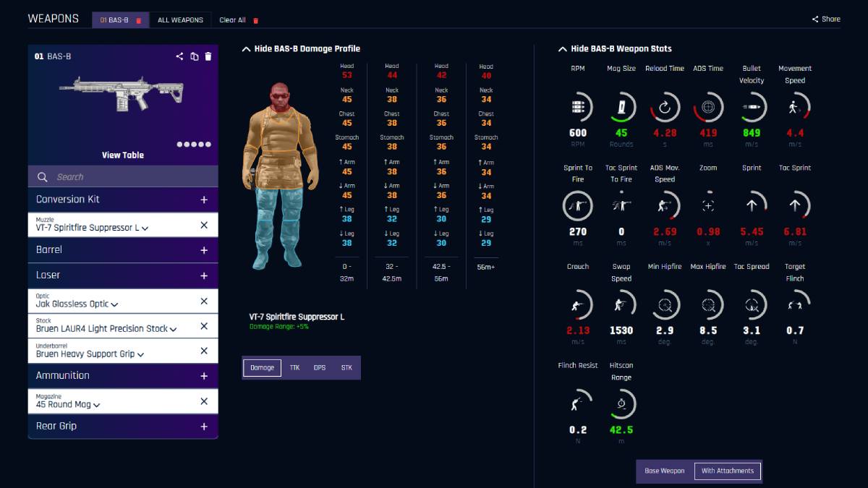Click the attachment Search field
Viewport: 868px width, 488px height.
[x=123, y=176]
